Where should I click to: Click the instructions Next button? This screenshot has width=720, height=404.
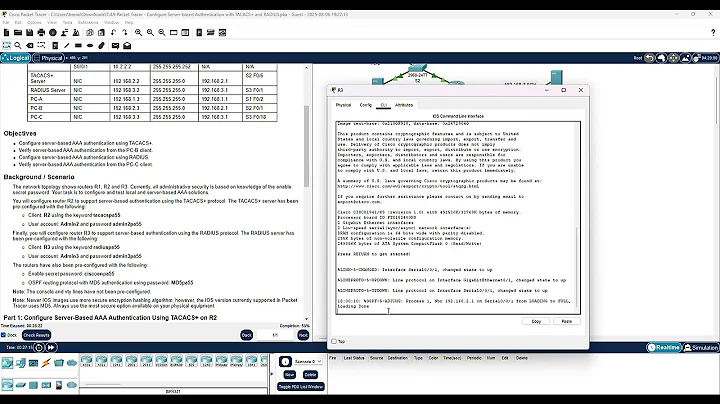303,335
